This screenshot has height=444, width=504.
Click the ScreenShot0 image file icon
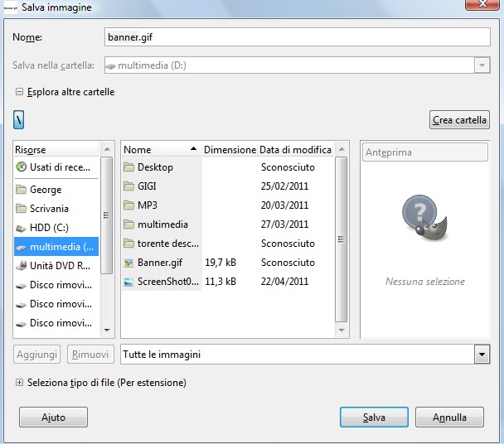128,282
